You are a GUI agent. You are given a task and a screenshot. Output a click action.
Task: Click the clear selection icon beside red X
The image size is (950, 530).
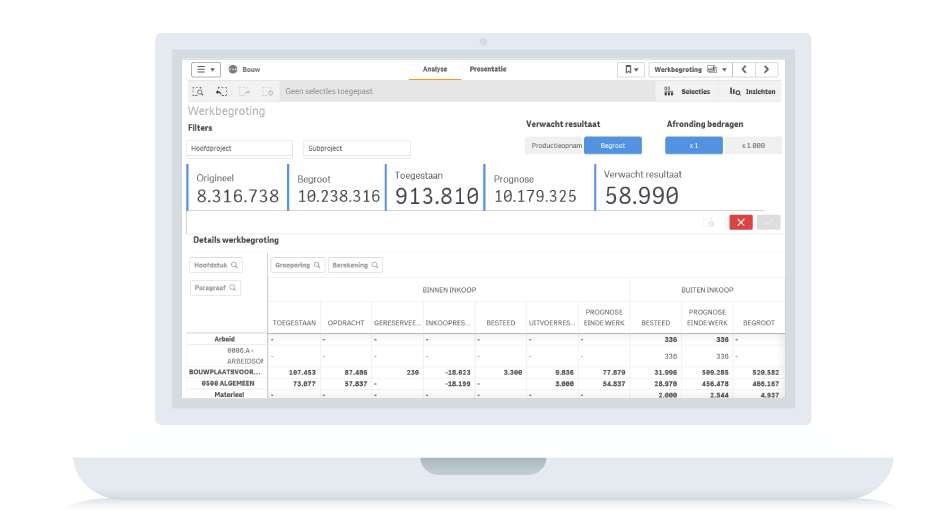[709, 223]
